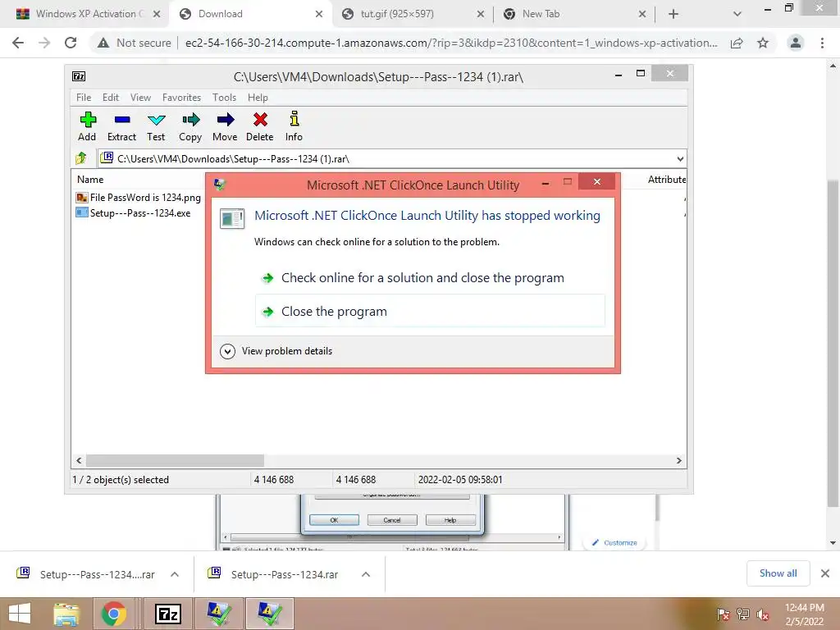Open the 7-Zip address path dropdown
This screenshot has width=840, height=630.
click(680, 159)
